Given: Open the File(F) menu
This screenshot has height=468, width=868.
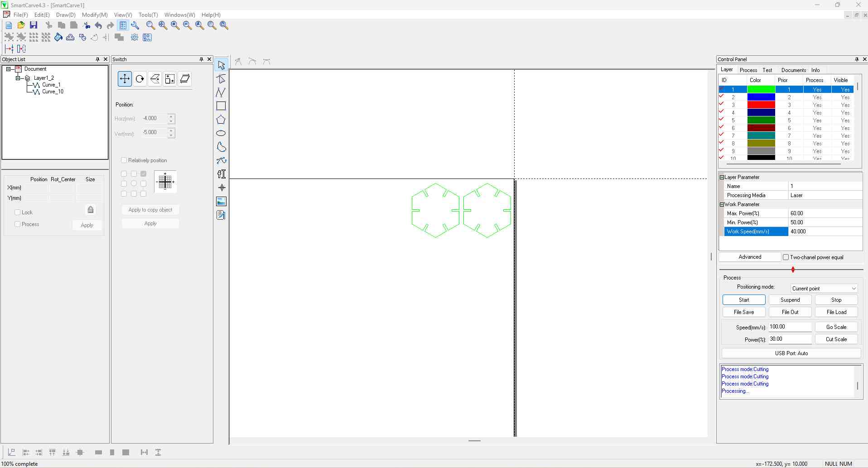Looking at the screenshot, I should pos(21,15).
